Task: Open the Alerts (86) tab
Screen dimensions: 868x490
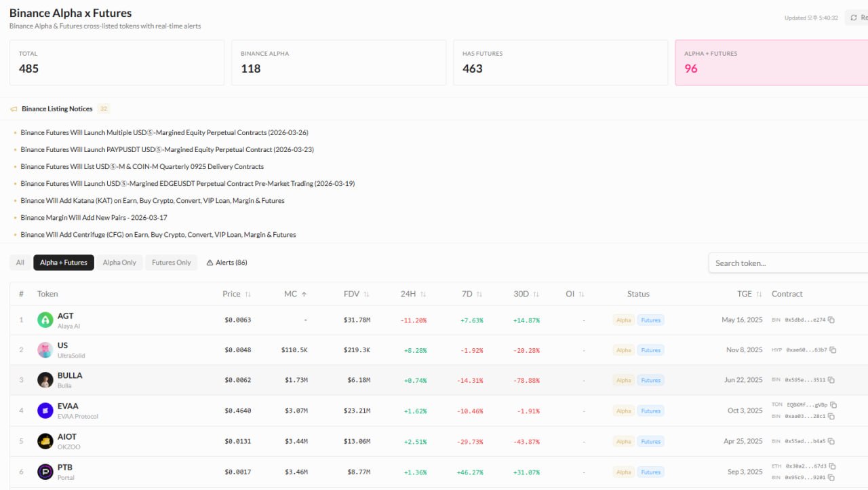Action: pos(226,263)
